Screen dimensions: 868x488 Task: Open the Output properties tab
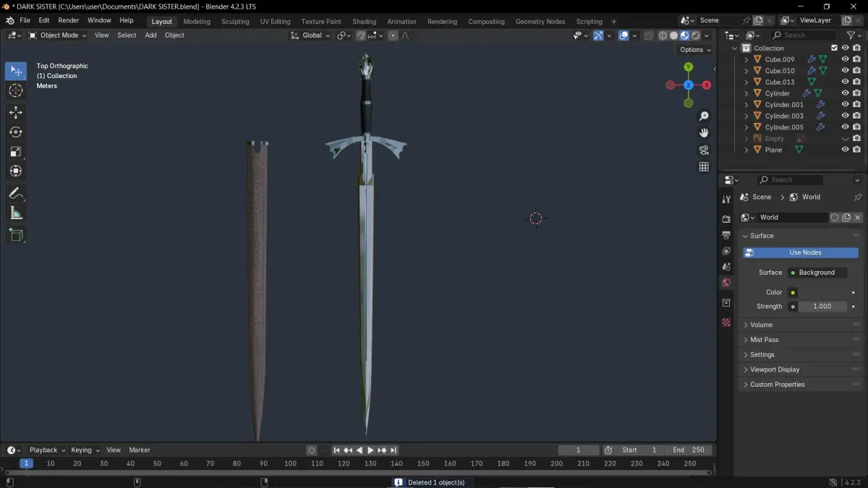click(726, 235)
